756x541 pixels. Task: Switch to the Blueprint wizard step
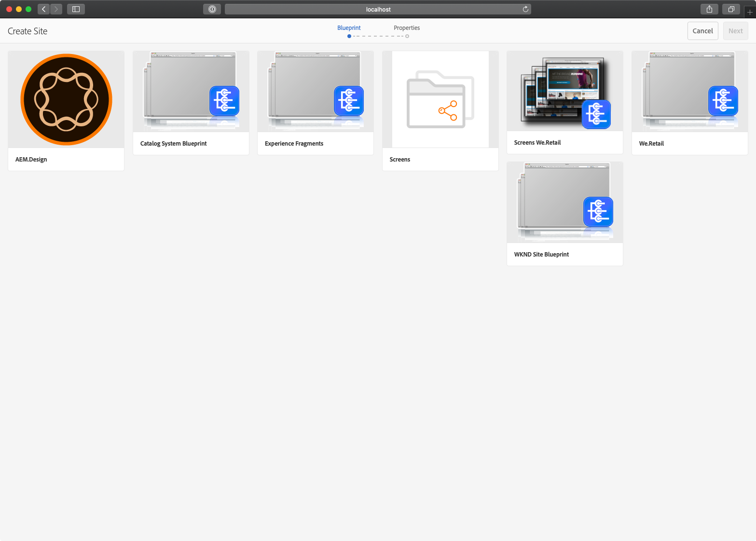(x=349, y=28)
